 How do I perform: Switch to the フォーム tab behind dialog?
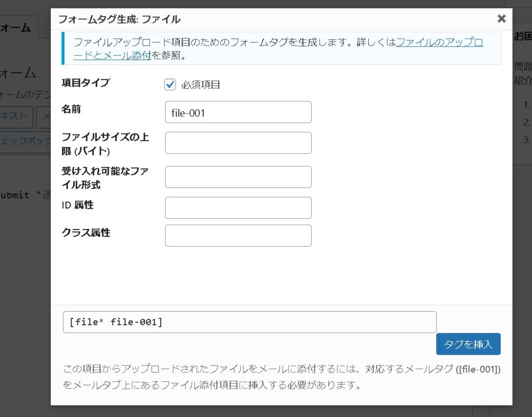17,28
